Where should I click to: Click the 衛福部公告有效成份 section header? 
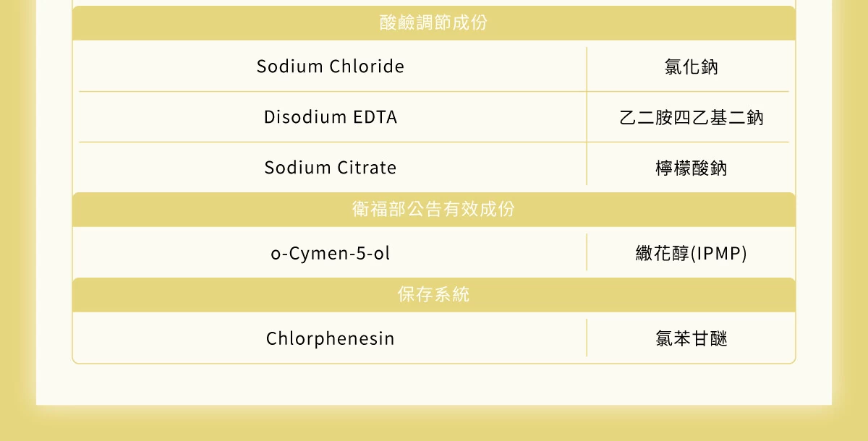coord(434,210)
